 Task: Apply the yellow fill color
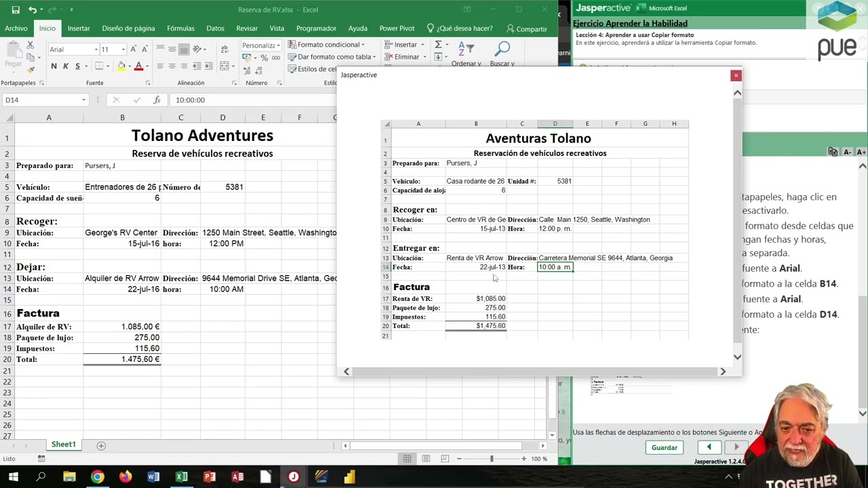coord(121,66)
